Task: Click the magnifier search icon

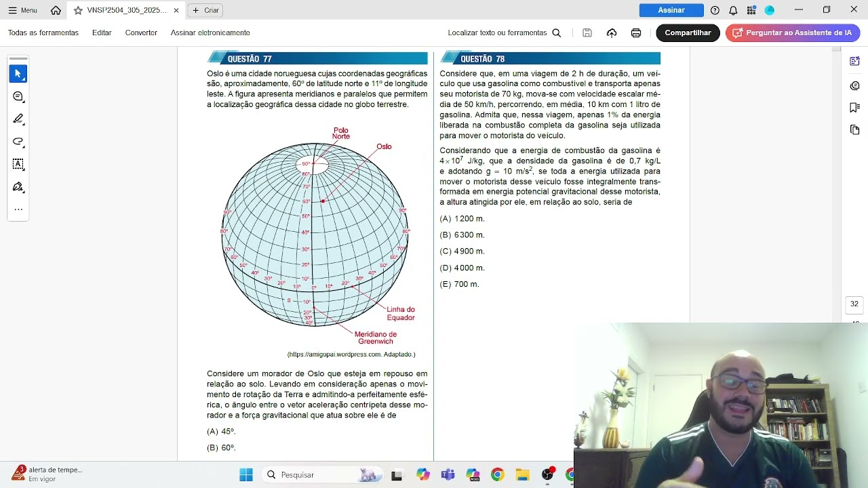Action: coord(557,33)
